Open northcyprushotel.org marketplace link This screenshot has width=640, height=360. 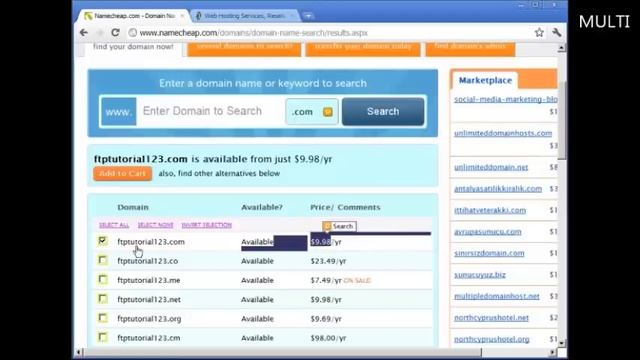[x=492, y=339]
